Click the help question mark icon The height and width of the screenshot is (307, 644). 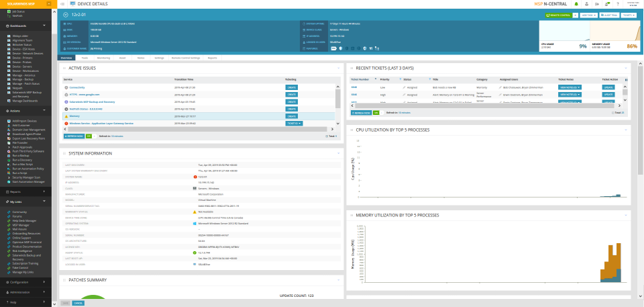(x=618, y=4)
